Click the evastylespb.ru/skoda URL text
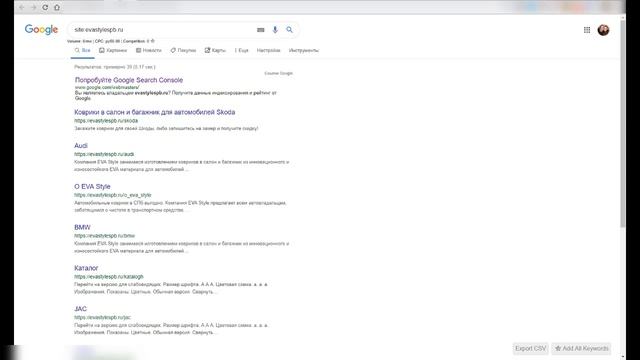This screenshot has height=360, width=640. coord(106,121)
